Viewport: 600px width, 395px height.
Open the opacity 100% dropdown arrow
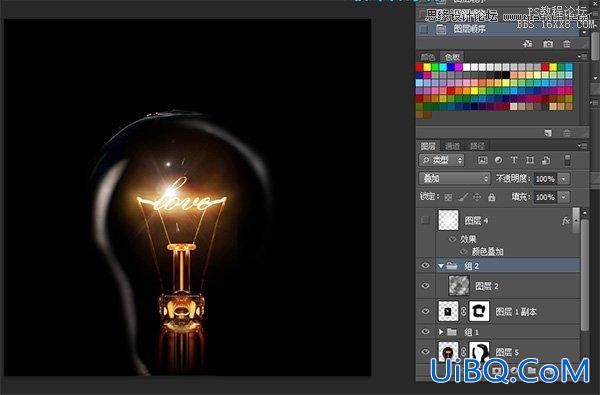tap(564, 179)
